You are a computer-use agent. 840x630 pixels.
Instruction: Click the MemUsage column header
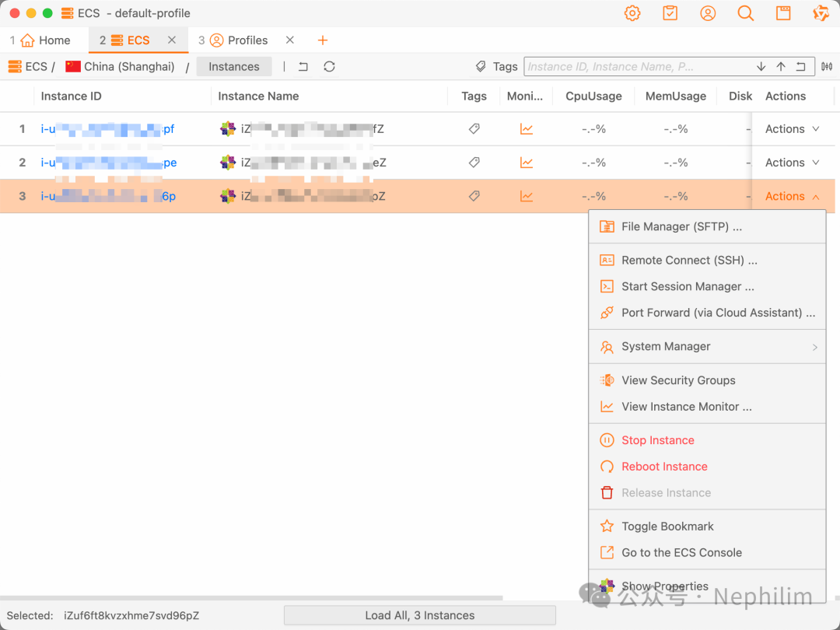(676, 96)
